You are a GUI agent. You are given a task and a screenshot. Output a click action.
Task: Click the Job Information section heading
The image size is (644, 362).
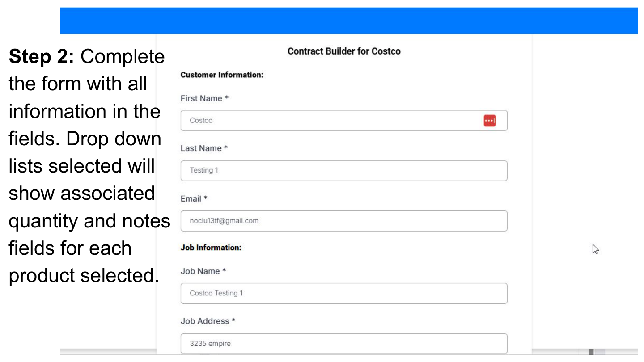(211, 248)
